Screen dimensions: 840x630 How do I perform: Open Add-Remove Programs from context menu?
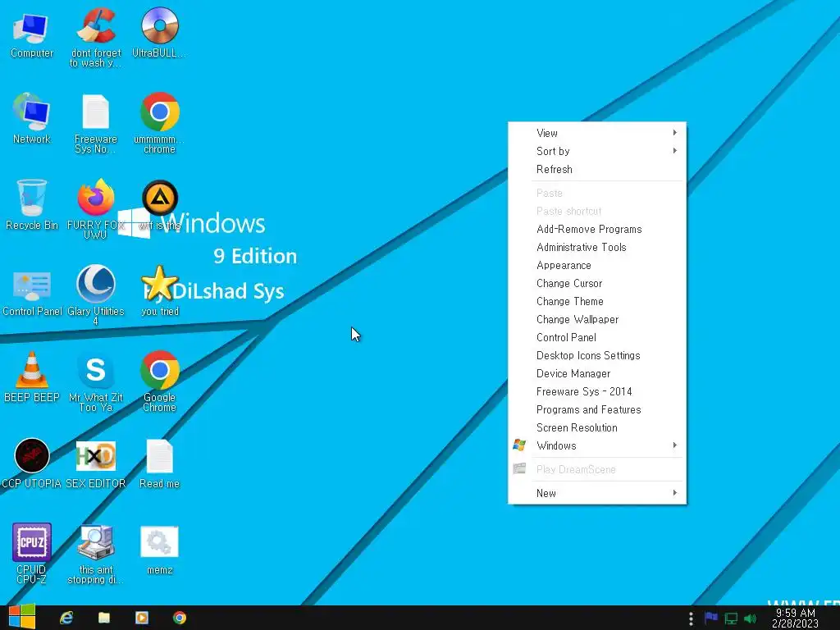pos(597,230)
